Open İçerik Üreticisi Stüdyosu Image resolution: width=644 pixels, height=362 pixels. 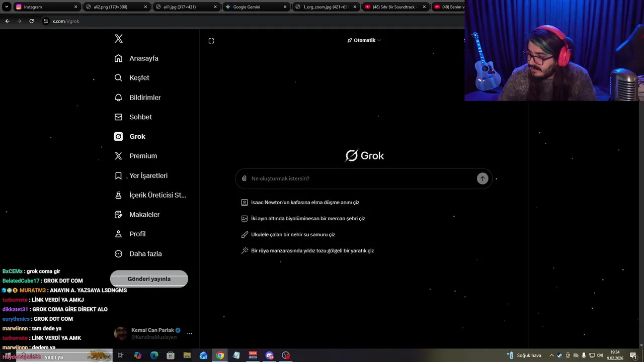tap(150, 195)
